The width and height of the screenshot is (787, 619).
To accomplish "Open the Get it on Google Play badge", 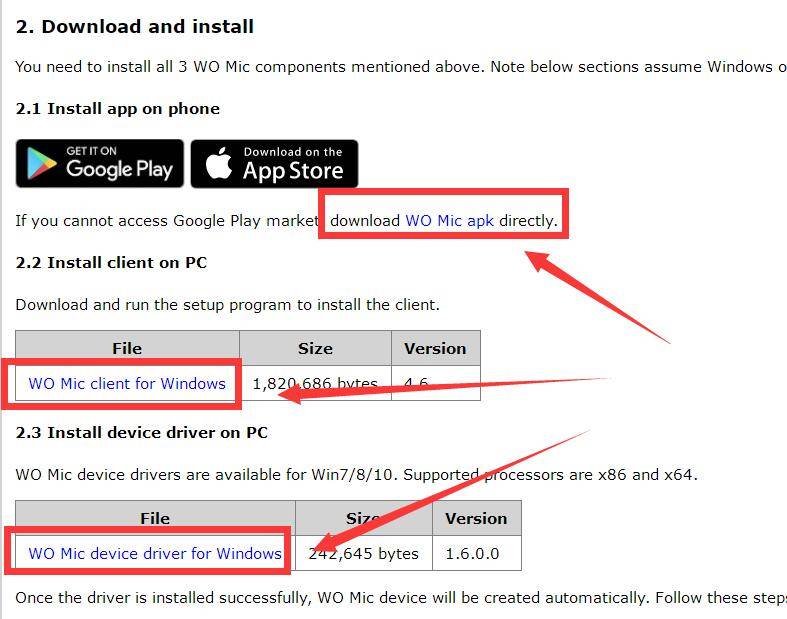I will 100,164.
